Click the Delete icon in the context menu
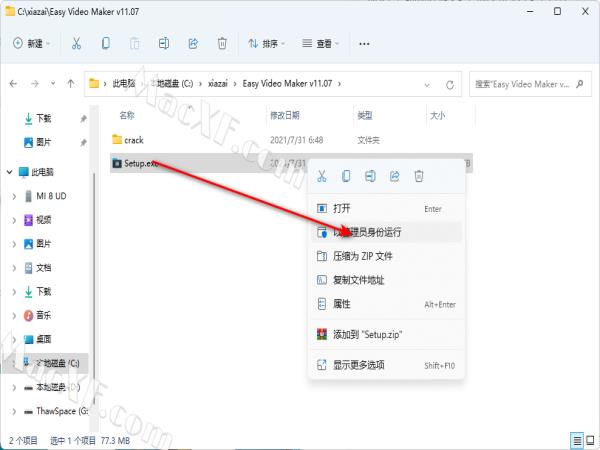600x450 pixels. pos(419,176)
